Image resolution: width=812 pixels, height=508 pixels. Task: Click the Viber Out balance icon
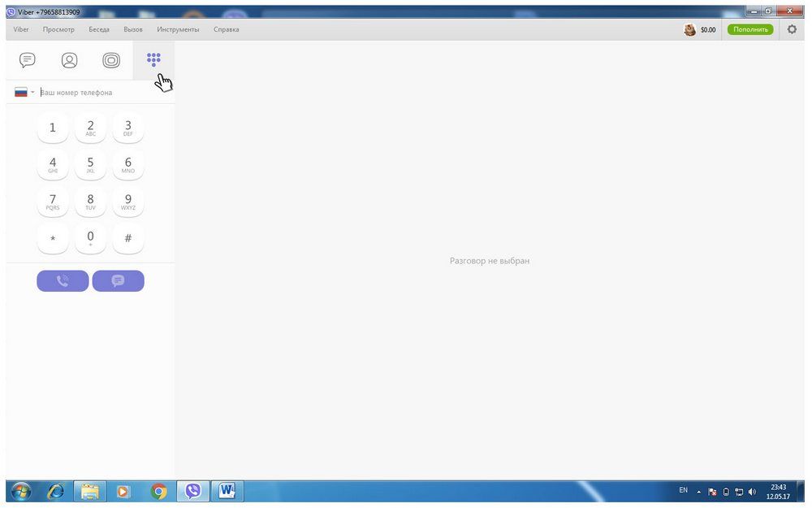click(690, 29)
